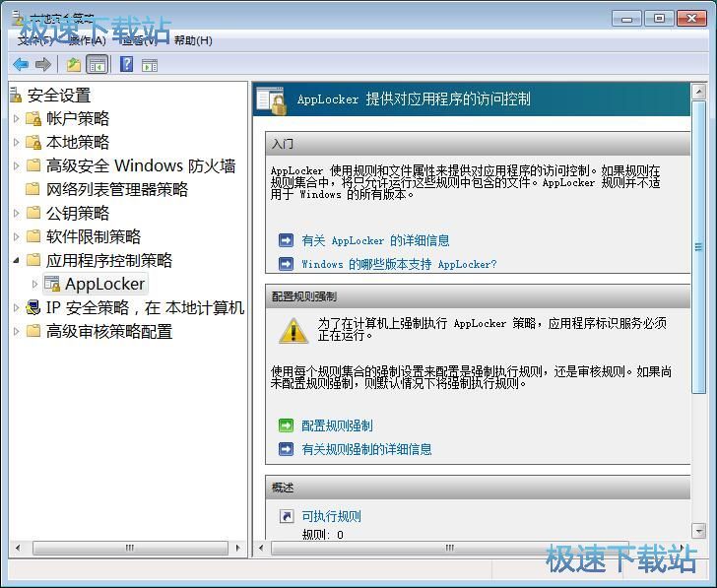Image resolution: width=717 pixels, height=588 pixels.
Task: Open the 可执行规则 link
Action: (331, 517)
